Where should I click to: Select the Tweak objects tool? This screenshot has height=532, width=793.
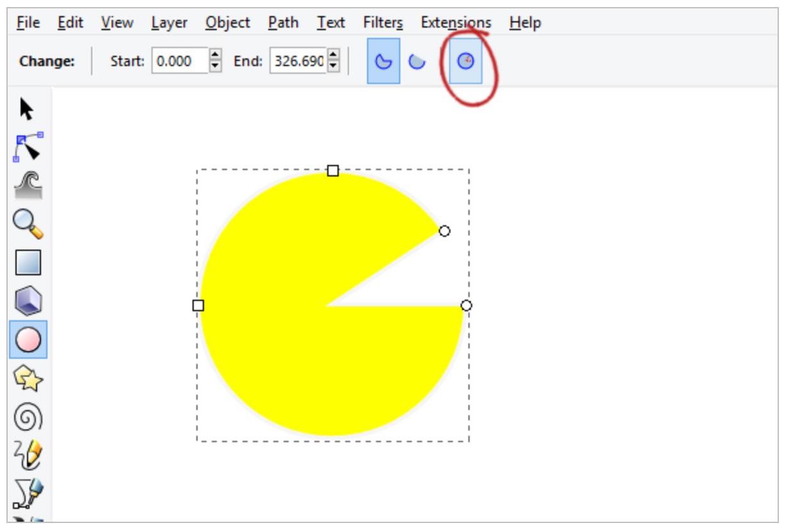coord(28,185)
